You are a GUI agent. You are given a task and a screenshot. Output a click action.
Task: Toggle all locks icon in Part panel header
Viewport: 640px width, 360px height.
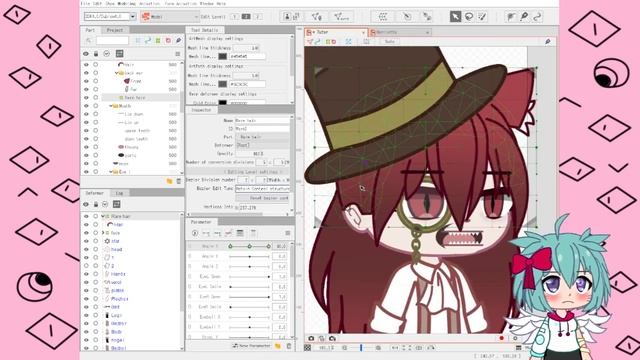click(x=96, y=53)
